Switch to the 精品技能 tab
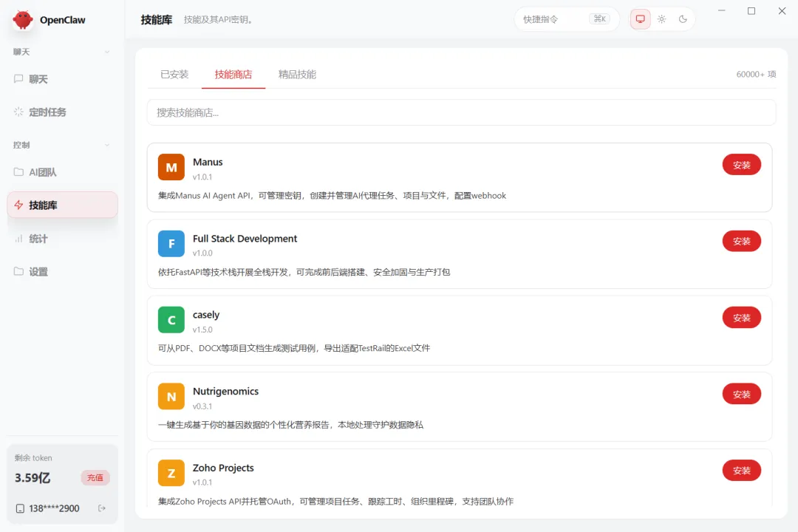This screenshot has width=798, height=532. click(x=297, y=75)
